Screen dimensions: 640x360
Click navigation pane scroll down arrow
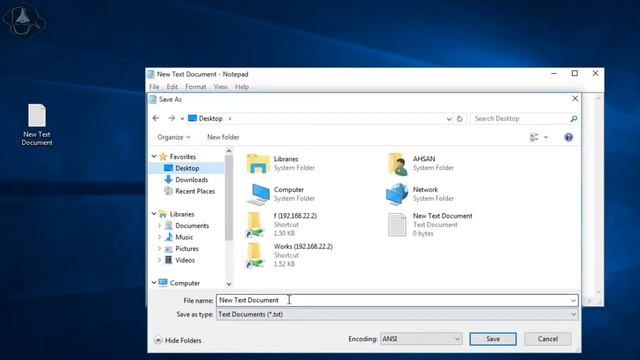pyautogui.click(x=229, y=284)
